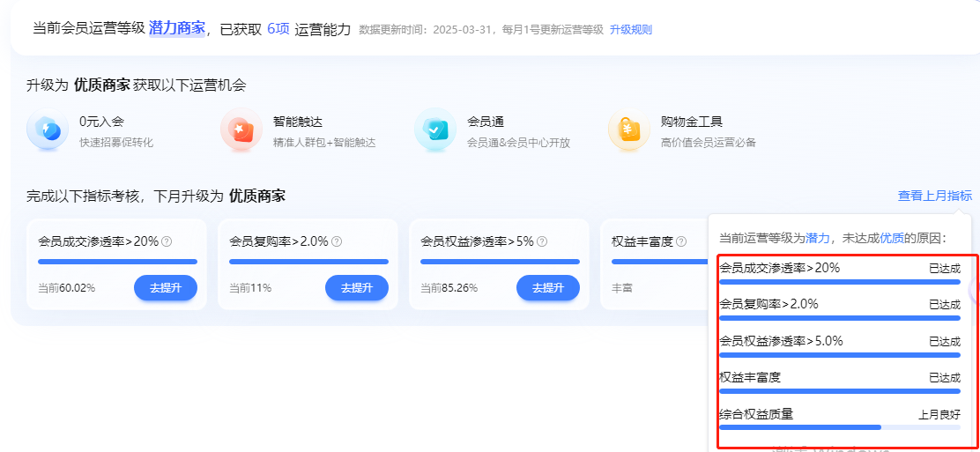The width and height of the screenshot is (980, 452).
Task: Click the 权益丰富度 已达成 row in popup
Action: [840, 382]
